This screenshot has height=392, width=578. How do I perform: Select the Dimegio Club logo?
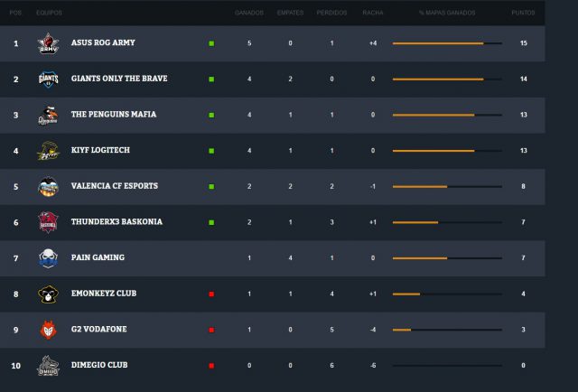(48, 366)
